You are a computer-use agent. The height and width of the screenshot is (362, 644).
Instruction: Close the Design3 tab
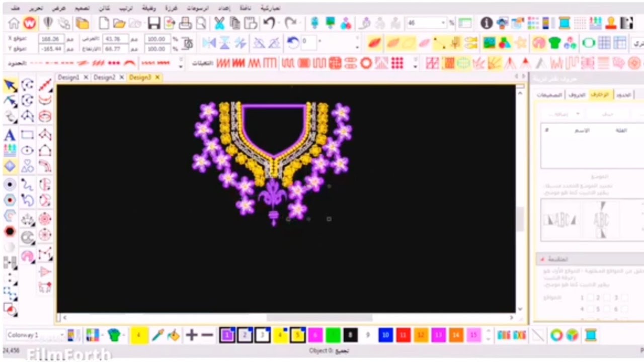point(157,77)
